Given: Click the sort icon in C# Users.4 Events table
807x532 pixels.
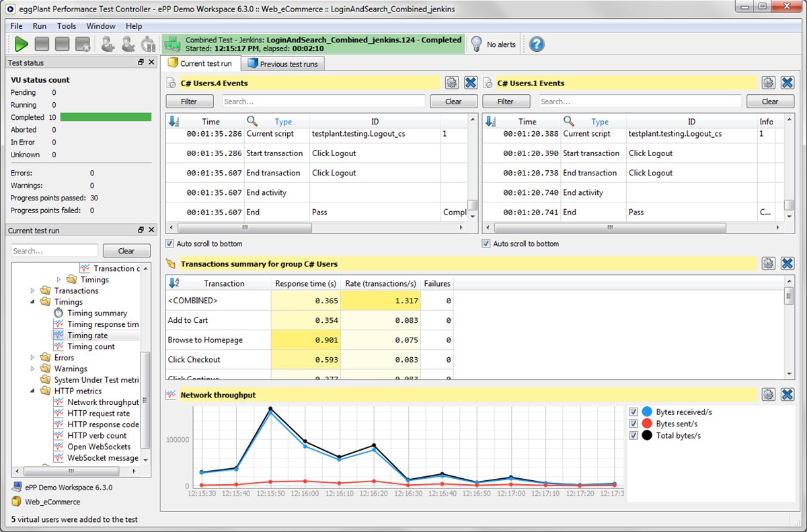Looking at the screenshot, I should 174,122.
